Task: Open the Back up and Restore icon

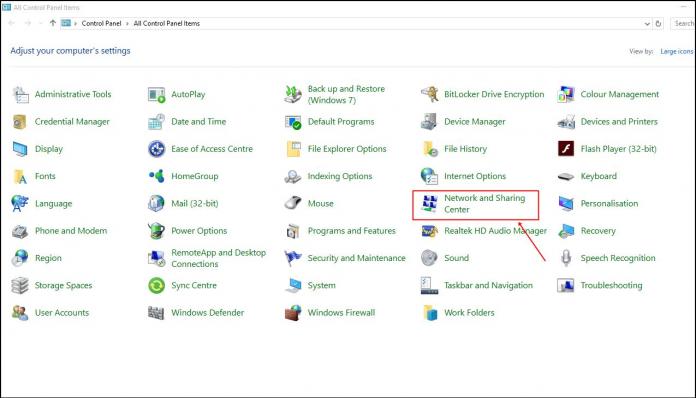Action: click(x=293, y=95)
